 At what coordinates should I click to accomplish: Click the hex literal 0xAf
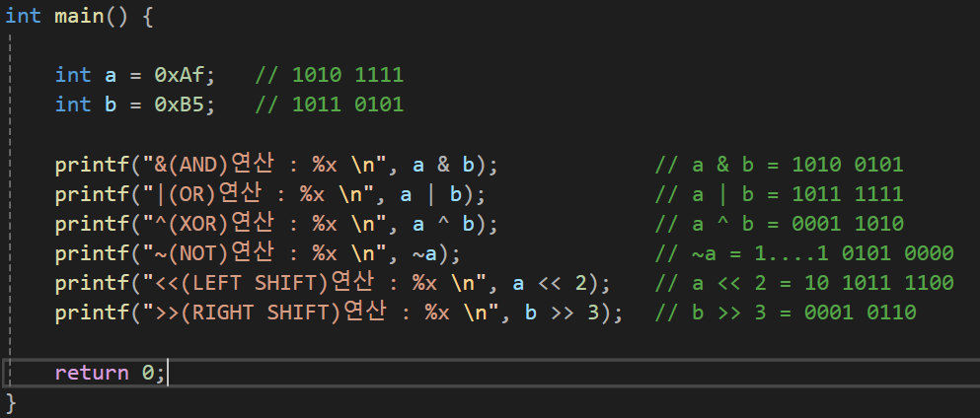(x=179, y=76)
